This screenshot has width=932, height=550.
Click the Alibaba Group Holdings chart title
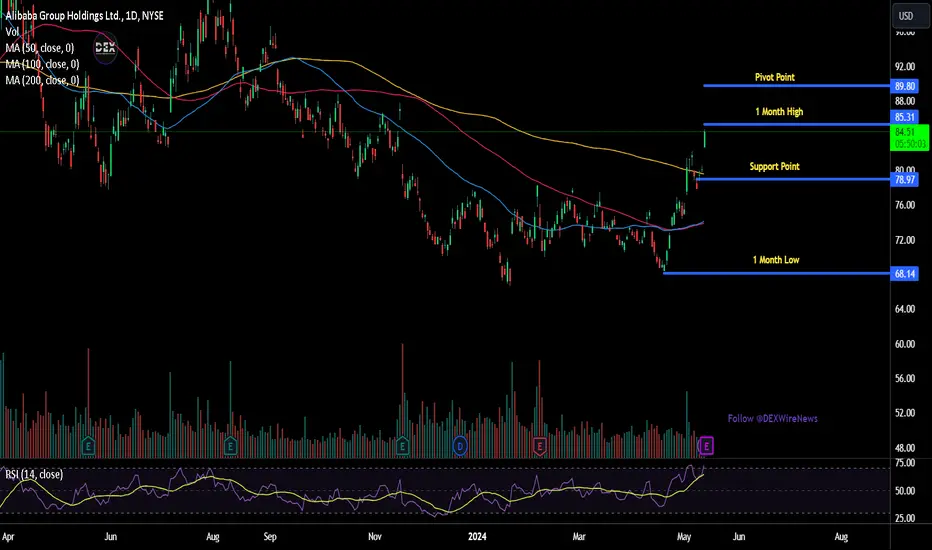pos(84,16)
